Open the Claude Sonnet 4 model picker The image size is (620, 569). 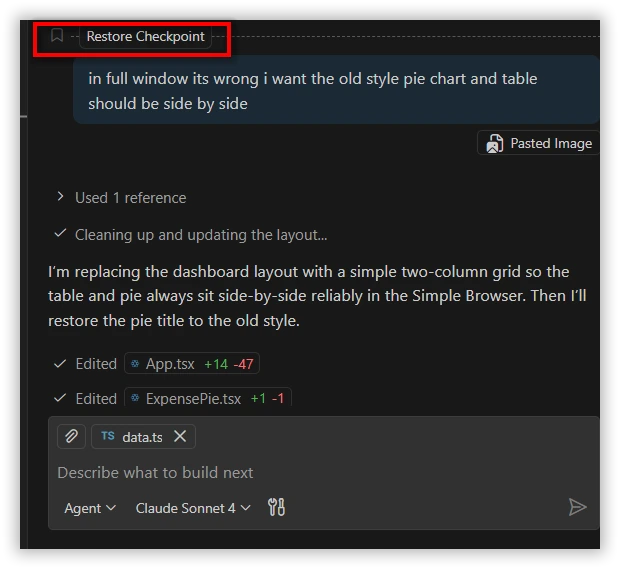[193, 508]
